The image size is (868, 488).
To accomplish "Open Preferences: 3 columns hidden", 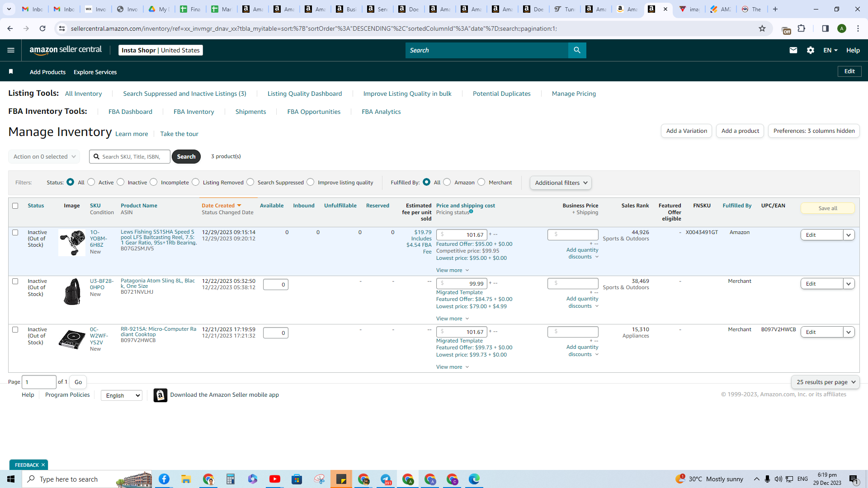I will pyautogui.click(x=814, y=131).
